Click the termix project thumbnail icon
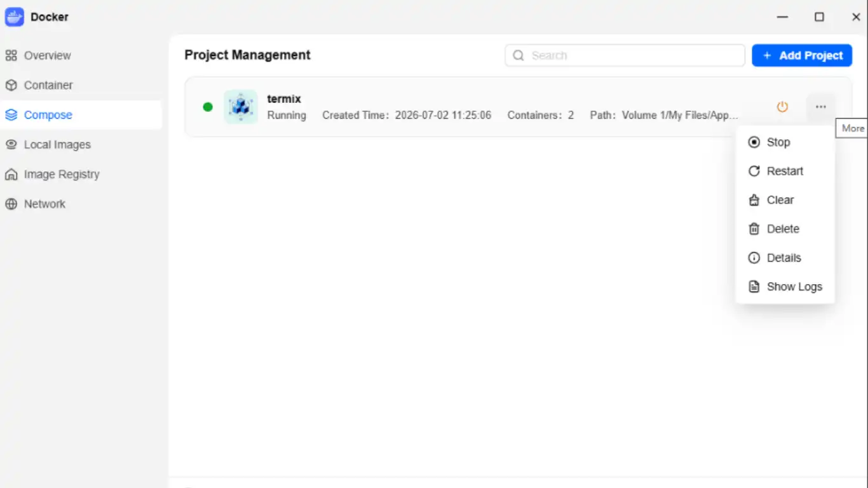The width and height of the screenshot is (868, 488). 241,107
